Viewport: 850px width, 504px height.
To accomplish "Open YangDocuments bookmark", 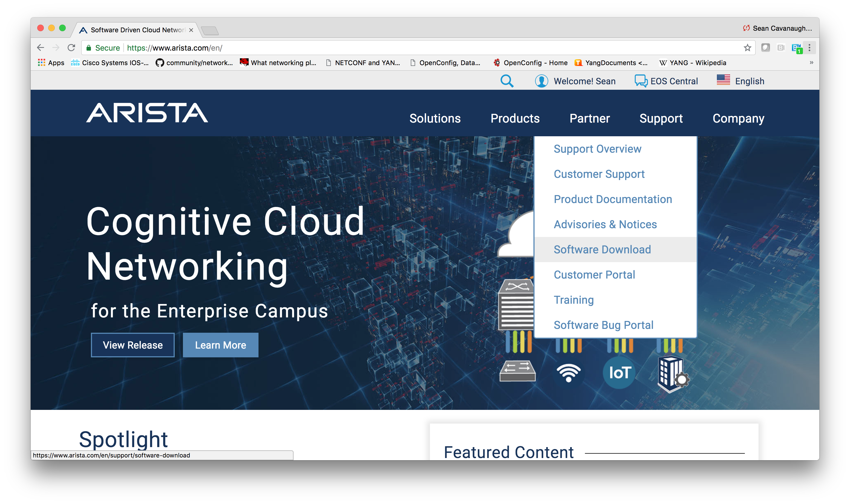I will pos(611,62).
